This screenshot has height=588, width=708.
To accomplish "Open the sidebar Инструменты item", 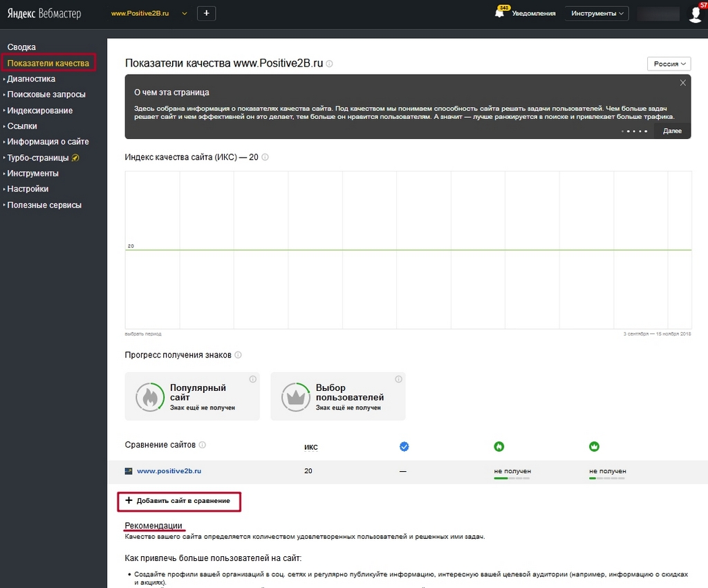I will coord(32,174).
